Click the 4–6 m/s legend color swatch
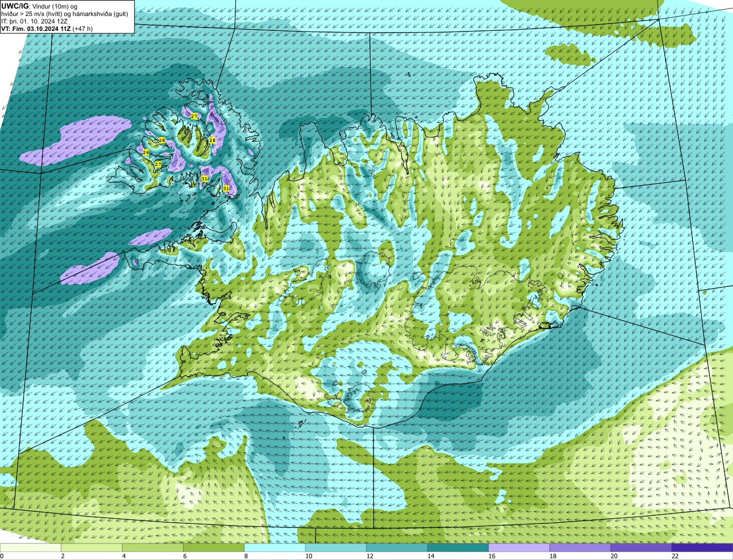 153,547
